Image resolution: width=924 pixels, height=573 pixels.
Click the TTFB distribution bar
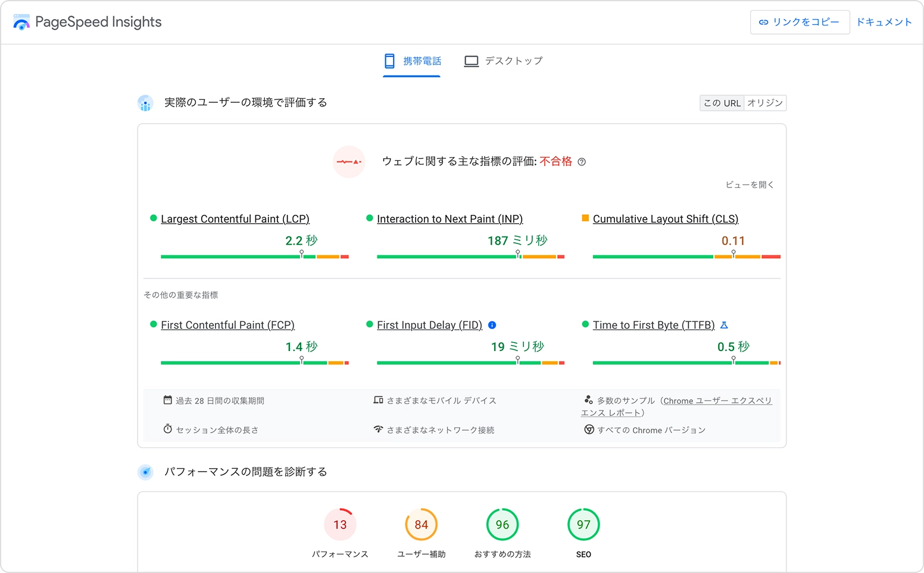[x=686, y=362]
